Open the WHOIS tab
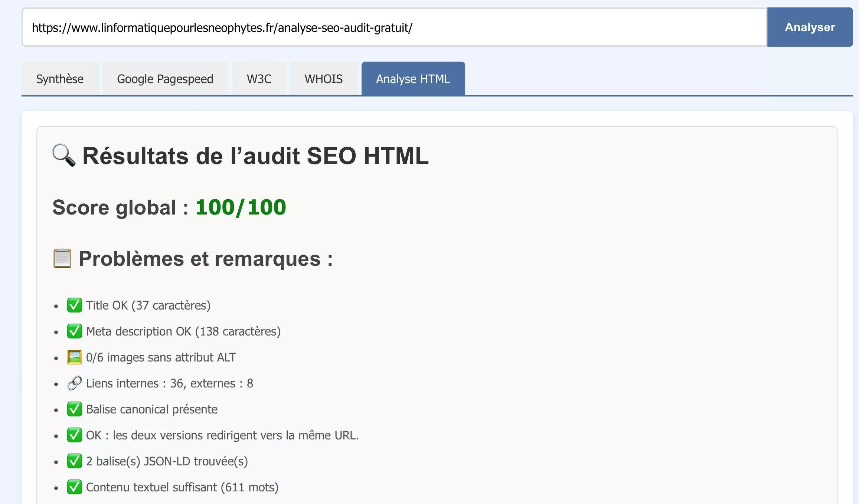859x504 pixels. point(324,78)
